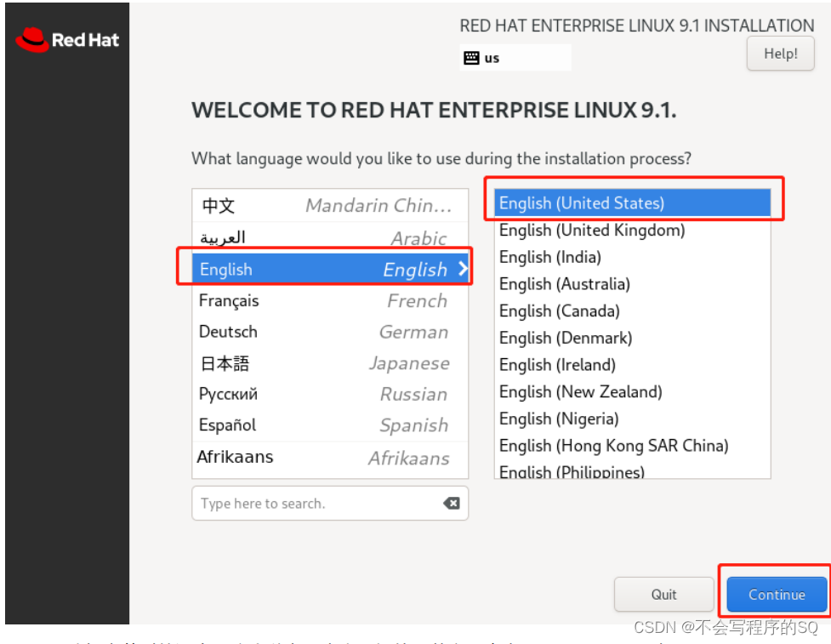Focus the 'Type here to search' field

coord(330,503)
